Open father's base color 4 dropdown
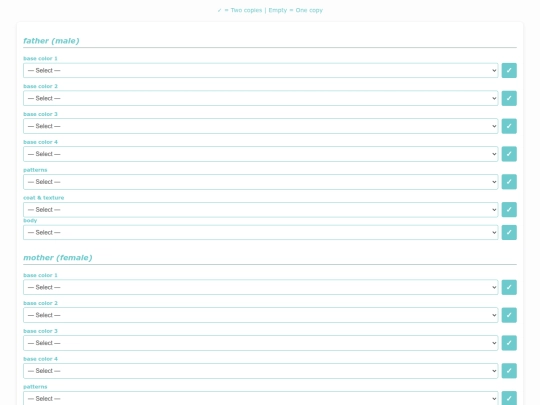The height and width of the screenshot is (405, 540). (261, 154)
